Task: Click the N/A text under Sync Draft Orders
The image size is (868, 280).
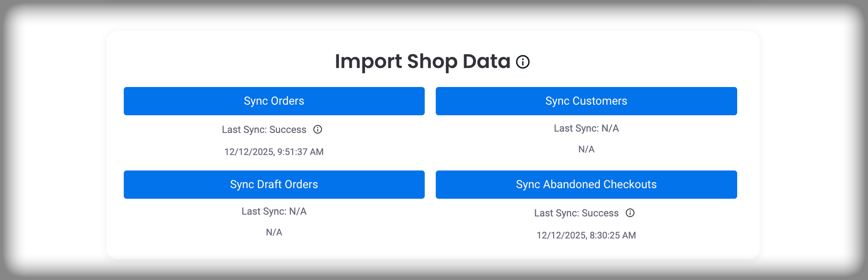Action: (x=274, y=232)
